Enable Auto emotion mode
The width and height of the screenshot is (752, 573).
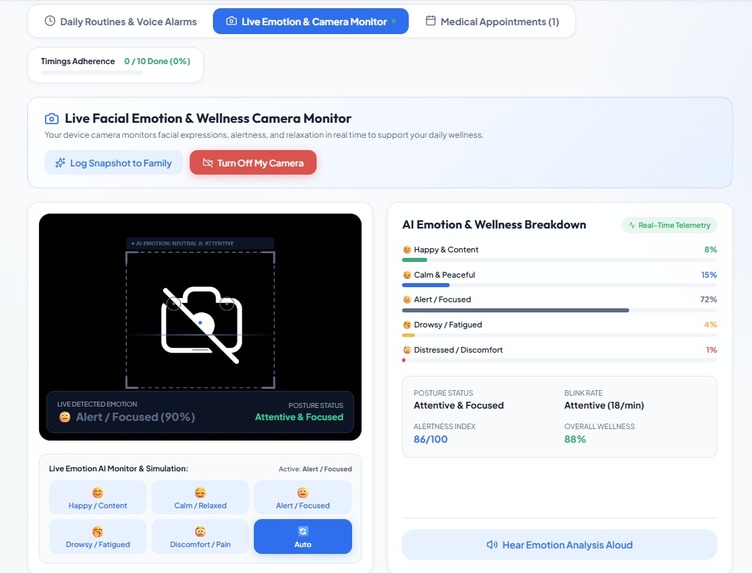coord(303,537)
